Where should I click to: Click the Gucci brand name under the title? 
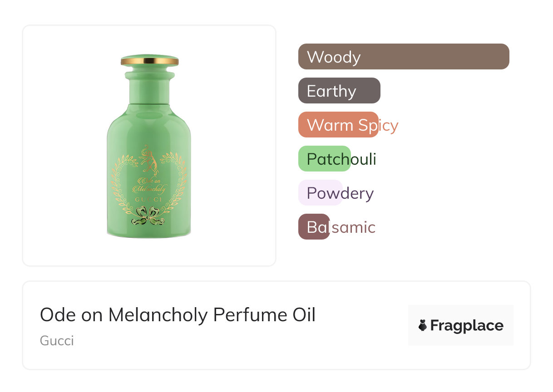[57, 340]
